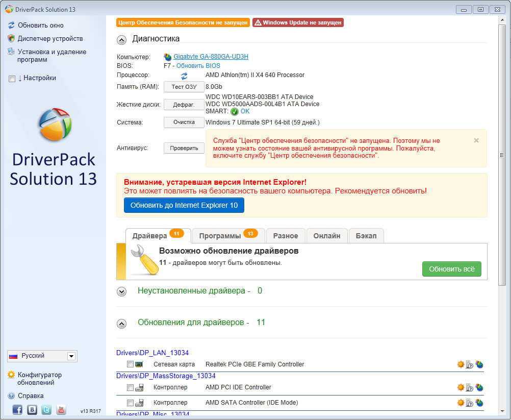Click the processor refresh arrows icon
This screenshot has width=511, height=420.
click(184, 76)
